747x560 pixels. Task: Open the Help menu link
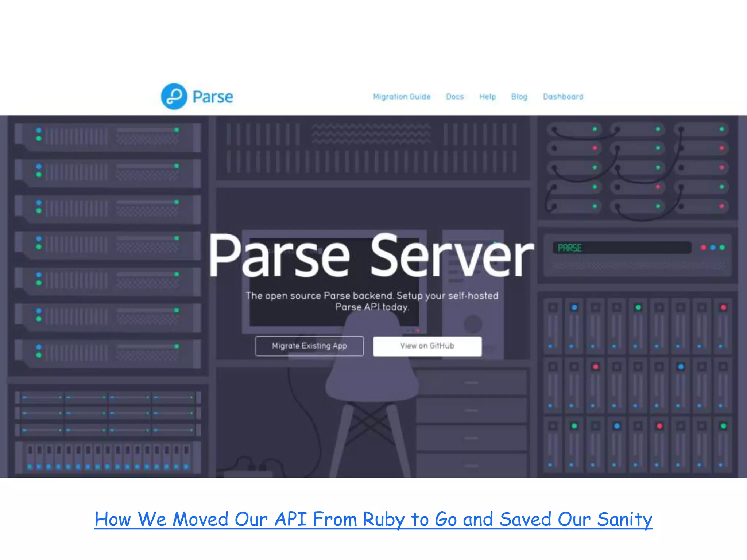pyautogui.click(x=487, y=97)
